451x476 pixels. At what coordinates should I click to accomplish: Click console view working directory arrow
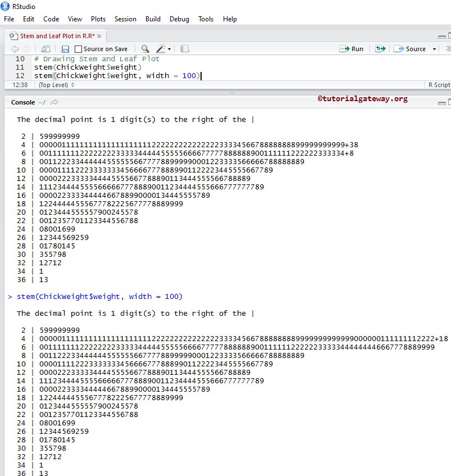tap(54, 102)
